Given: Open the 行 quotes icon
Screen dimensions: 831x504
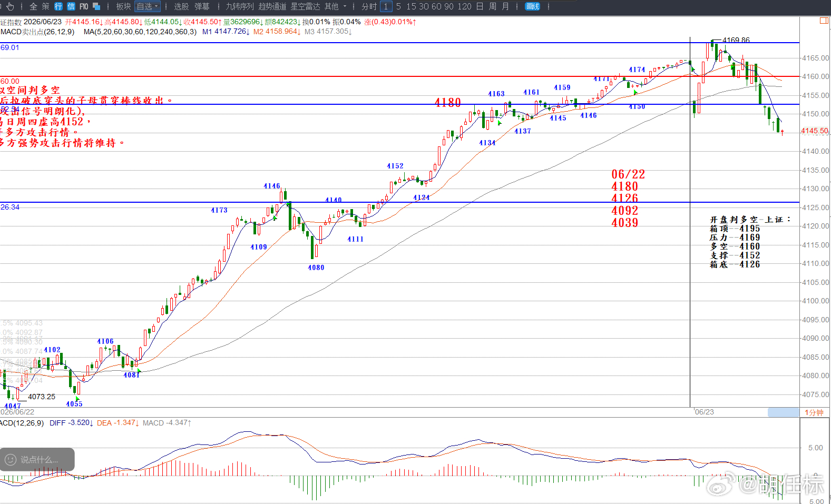Looking at the screenshot, I should coord(58,6).
